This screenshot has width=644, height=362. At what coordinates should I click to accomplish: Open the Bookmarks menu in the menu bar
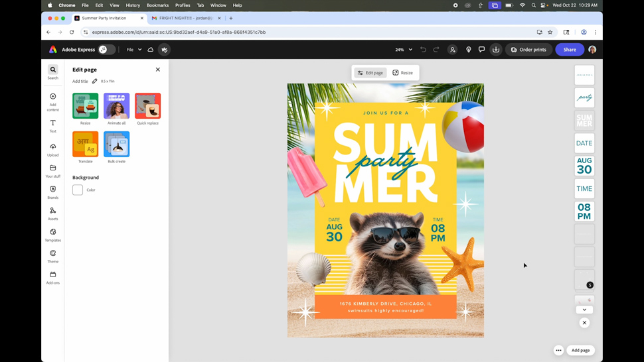[157, 5]
